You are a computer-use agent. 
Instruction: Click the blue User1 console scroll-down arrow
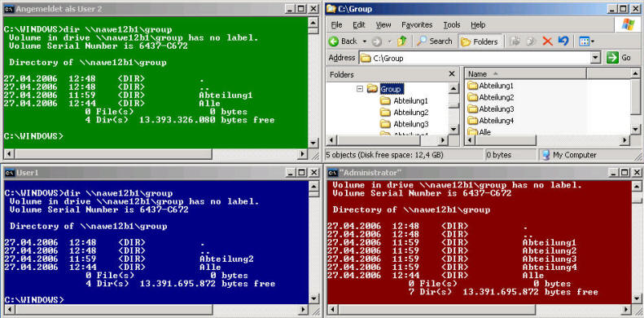pos(313,299)
